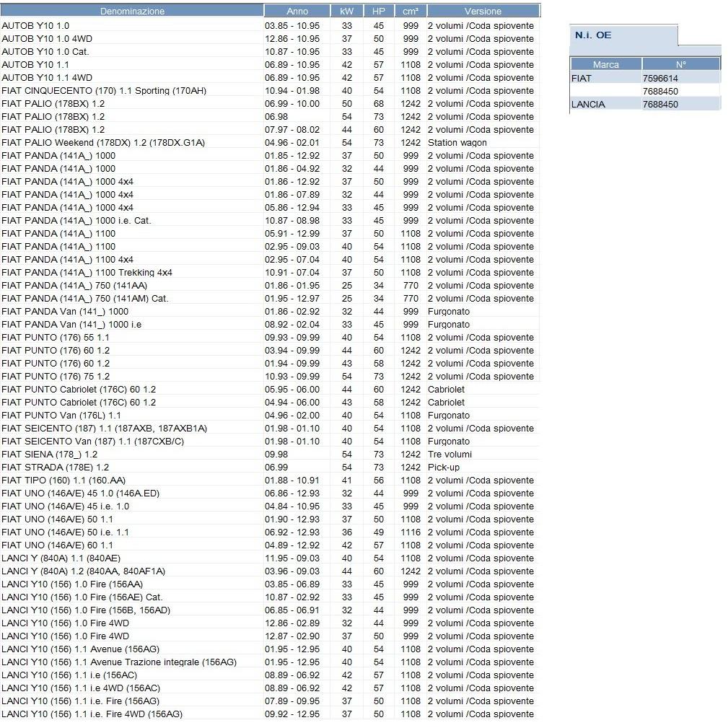728x728 pixels.
Task: Select FIAT PUNTO (176) 75 1.2 row
Action: pos(271,377)
